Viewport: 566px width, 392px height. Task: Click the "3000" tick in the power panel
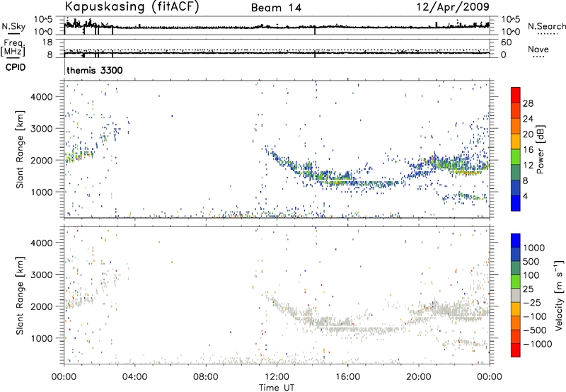[42, 129]
